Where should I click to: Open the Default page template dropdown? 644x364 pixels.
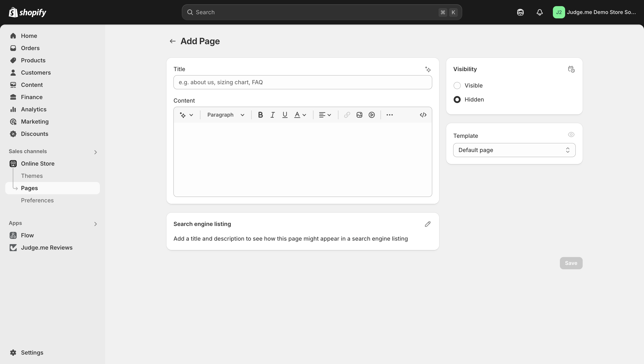coord(514,150)
